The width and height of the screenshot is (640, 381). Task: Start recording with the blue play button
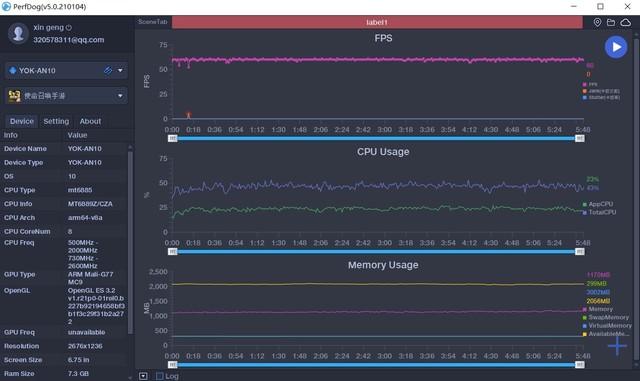pos(616,47)
